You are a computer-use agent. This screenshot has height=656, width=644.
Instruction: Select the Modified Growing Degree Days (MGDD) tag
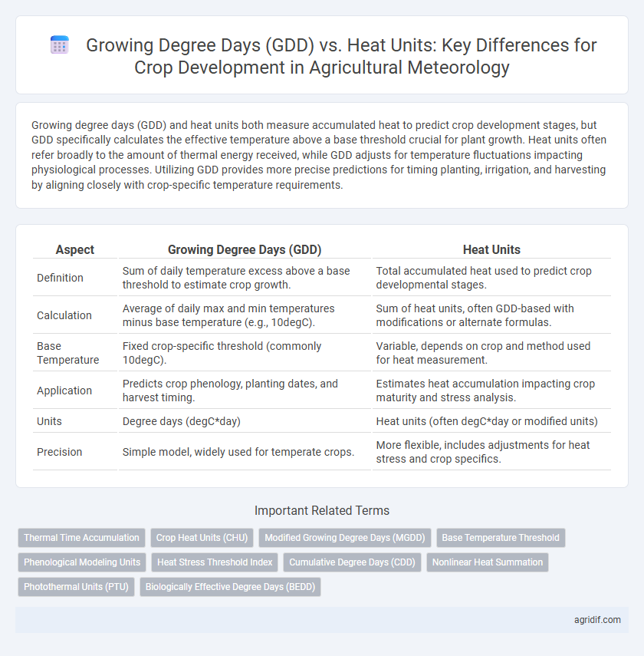tap(345, 538)
